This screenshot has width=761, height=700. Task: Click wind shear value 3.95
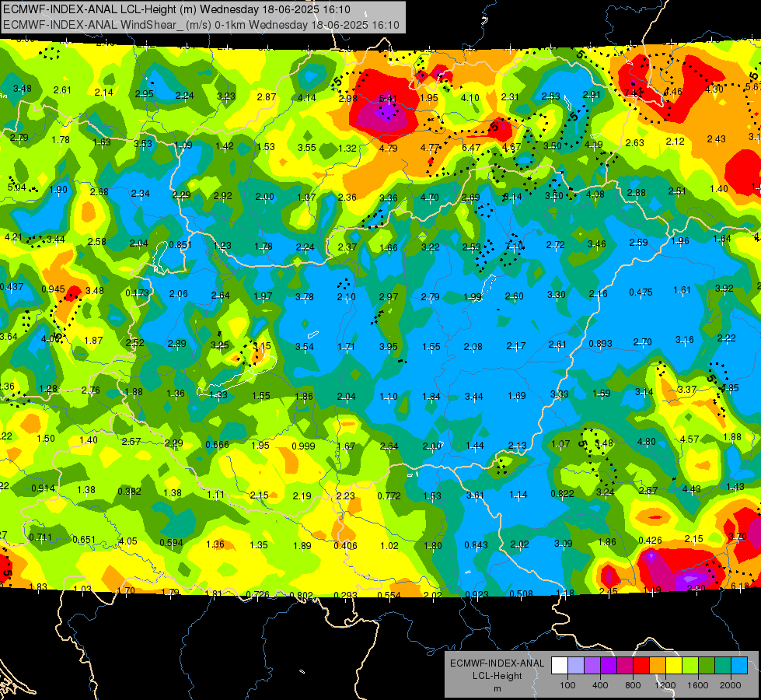point(388,346)
